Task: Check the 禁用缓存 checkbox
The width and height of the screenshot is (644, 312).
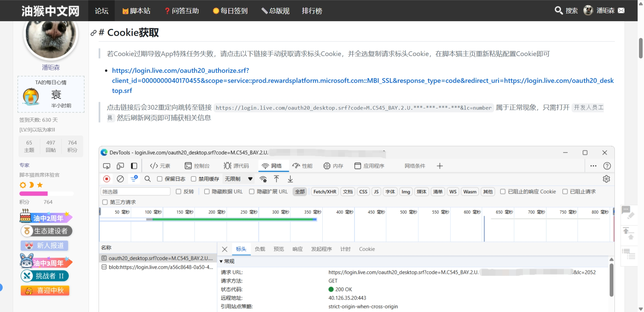Action: [194, 179]
